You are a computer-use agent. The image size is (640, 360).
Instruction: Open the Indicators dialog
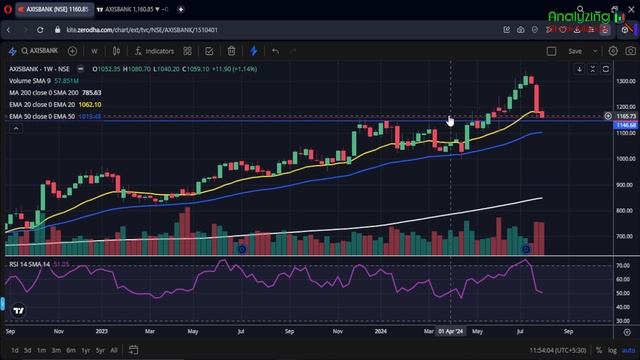pyautogui.click(x=154, y=51)
